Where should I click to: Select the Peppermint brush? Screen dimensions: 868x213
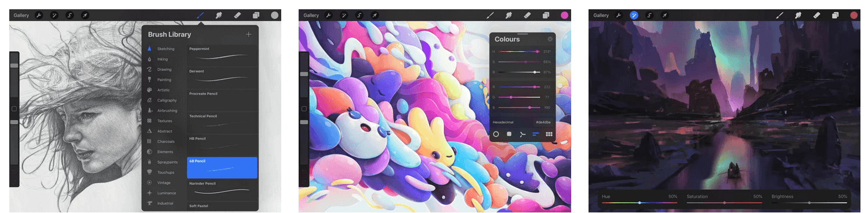pos(223,56)
